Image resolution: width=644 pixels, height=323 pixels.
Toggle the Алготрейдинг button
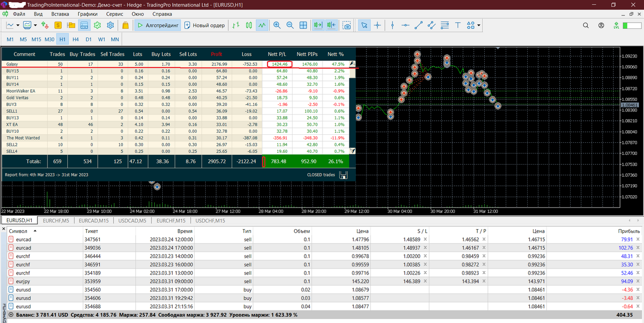tap(158, 25)
